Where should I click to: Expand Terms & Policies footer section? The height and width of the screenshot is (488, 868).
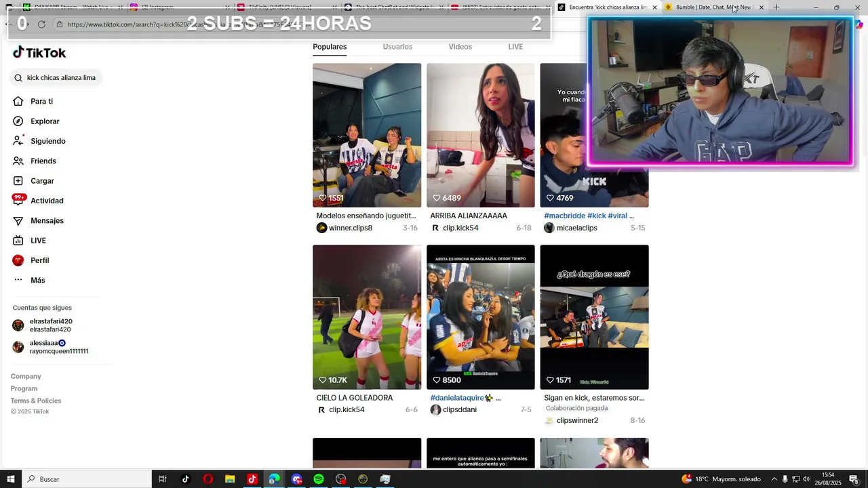point(36,401)
